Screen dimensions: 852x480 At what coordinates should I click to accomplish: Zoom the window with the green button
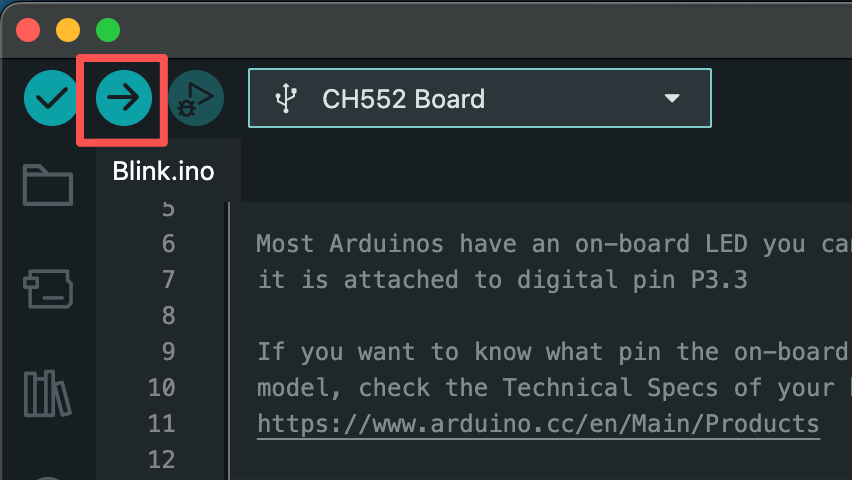pyautogui.click(x=107, y=30)
